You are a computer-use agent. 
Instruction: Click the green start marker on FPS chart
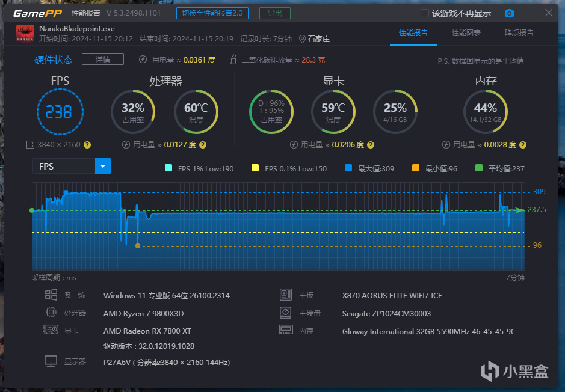click(x=32, y=210)
